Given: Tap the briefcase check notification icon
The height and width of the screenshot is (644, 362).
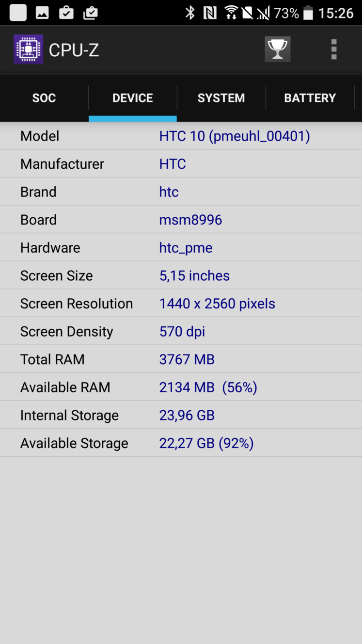Looking at the screenshot, I should (x=66, y=13).
